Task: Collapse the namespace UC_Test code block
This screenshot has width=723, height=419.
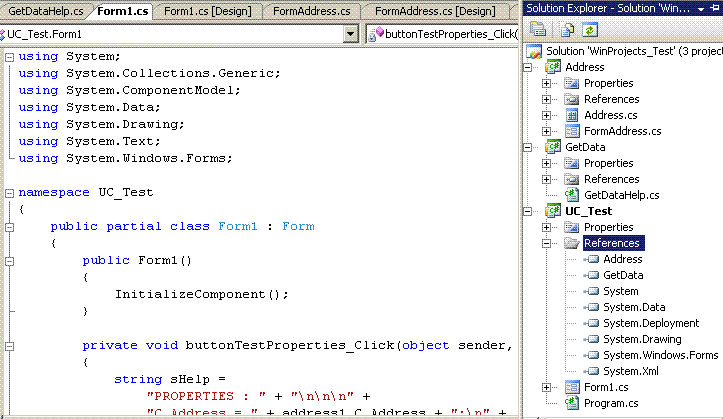Action: (x=9, y=193)
